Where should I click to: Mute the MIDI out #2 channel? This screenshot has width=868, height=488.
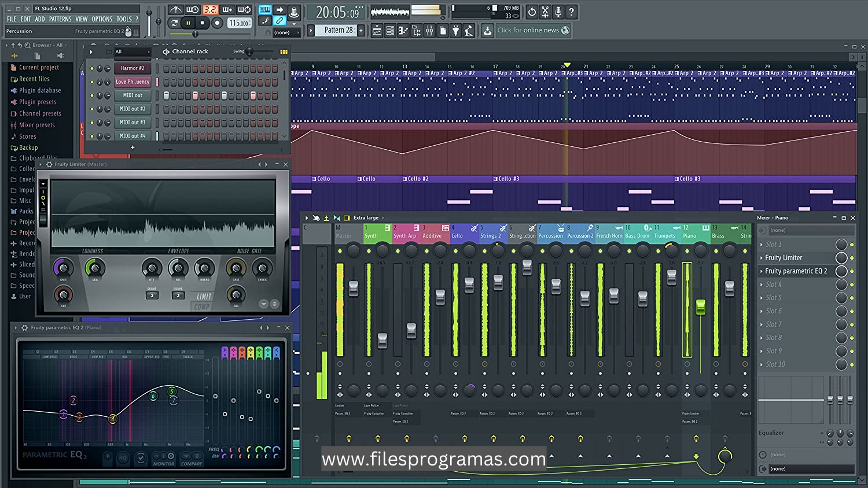coord(91,109)
